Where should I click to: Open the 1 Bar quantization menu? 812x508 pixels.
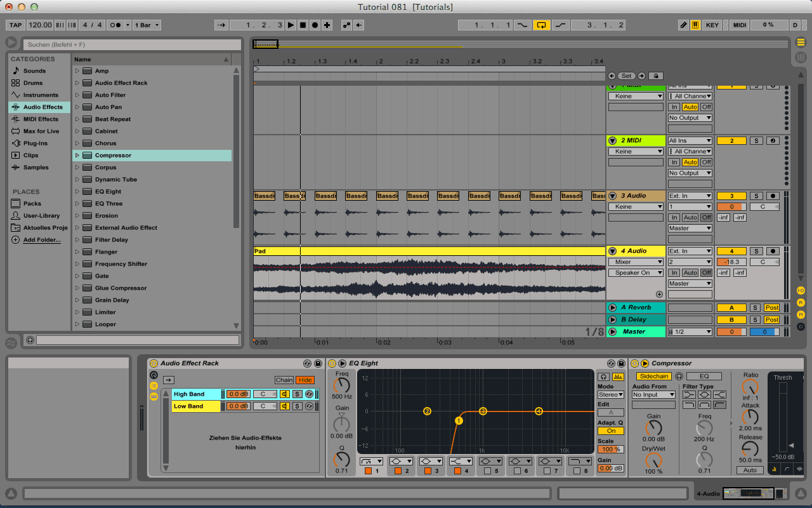(x=147, y=25)
